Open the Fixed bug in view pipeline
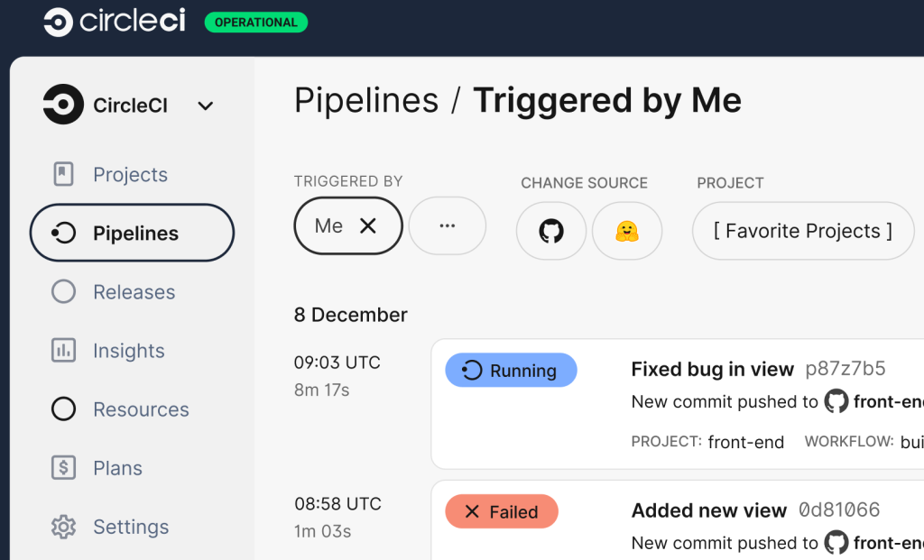Image resolution: width=924 pixels, height=560 pixels. tap(712, 369)
